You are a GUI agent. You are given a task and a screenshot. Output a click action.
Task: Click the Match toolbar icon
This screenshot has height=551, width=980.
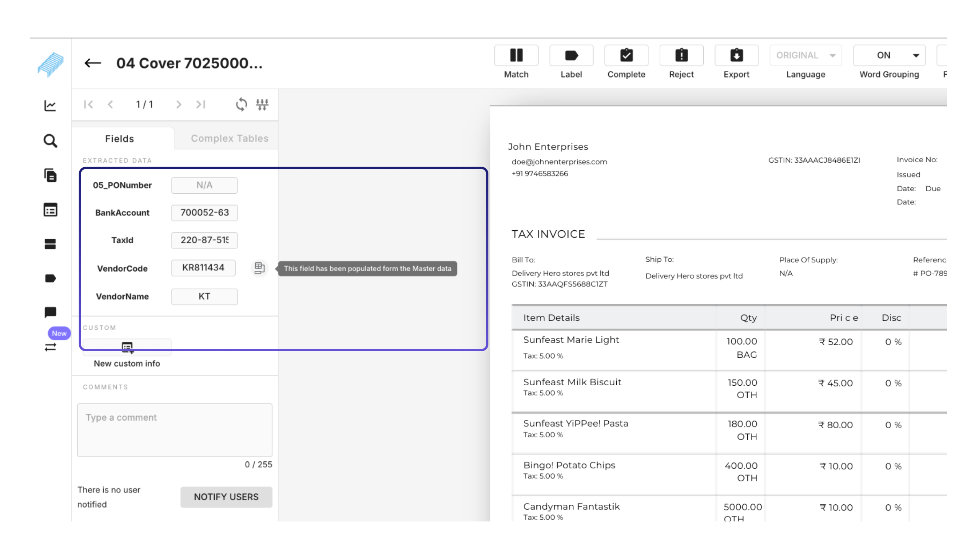coord(516,55)
